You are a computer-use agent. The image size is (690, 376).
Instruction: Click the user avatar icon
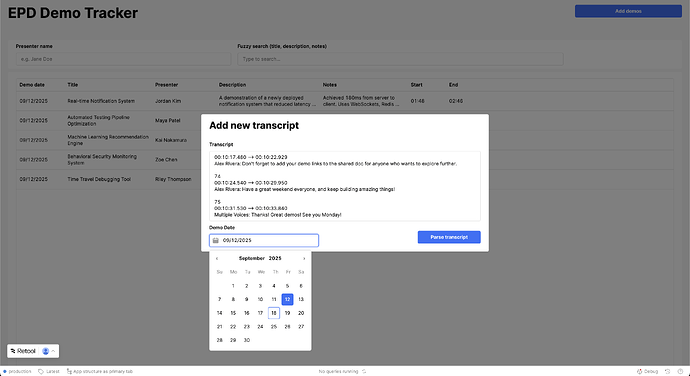45,351
